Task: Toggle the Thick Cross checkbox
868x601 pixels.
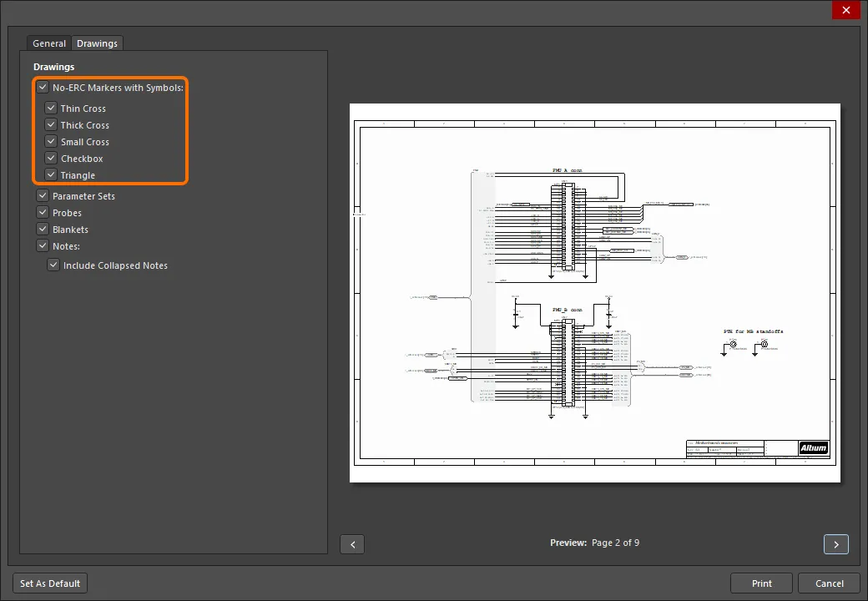Action: [x=51, y=124]
